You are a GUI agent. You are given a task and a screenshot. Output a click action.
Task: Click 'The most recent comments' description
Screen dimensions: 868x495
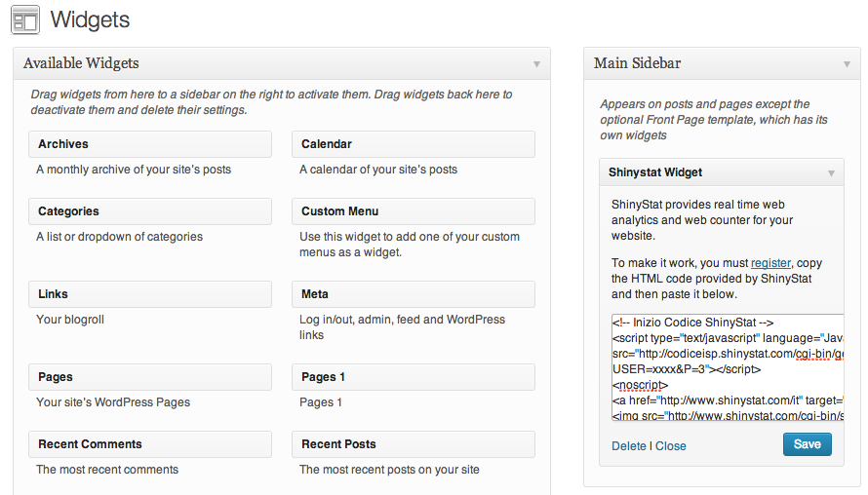pos(107,470)
